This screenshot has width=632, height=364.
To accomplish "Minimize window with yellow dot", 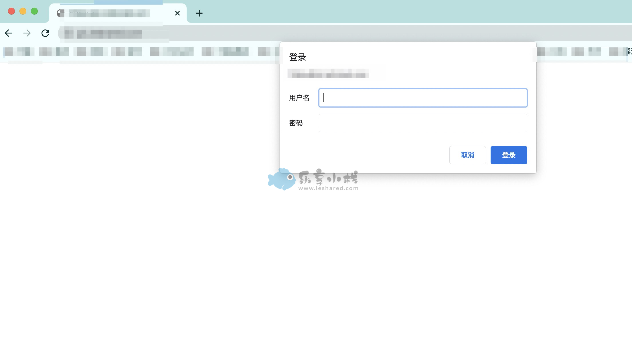I will pyautogui.click(x=23, y=11).
